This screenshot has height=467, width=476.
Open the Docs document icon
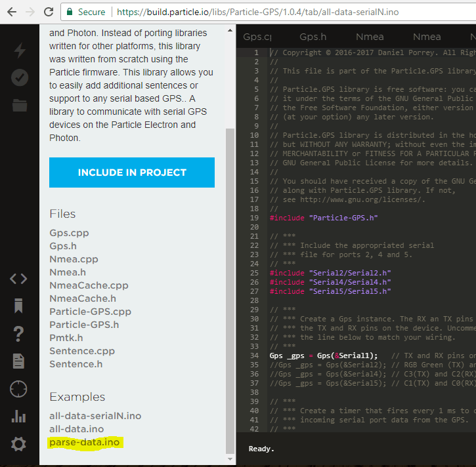[18, 361]
